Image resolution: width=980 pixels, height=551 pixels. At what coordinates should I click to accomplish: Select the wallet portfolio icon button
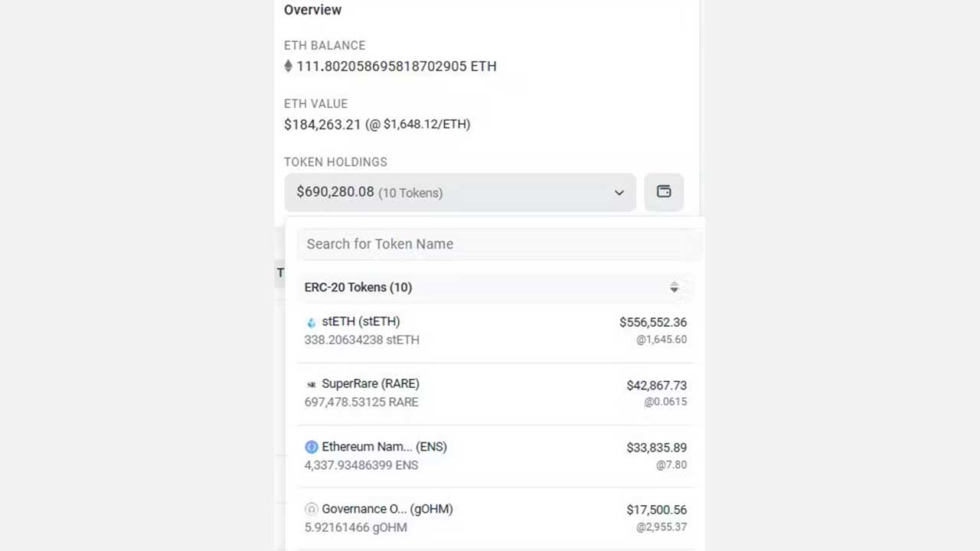663,191
